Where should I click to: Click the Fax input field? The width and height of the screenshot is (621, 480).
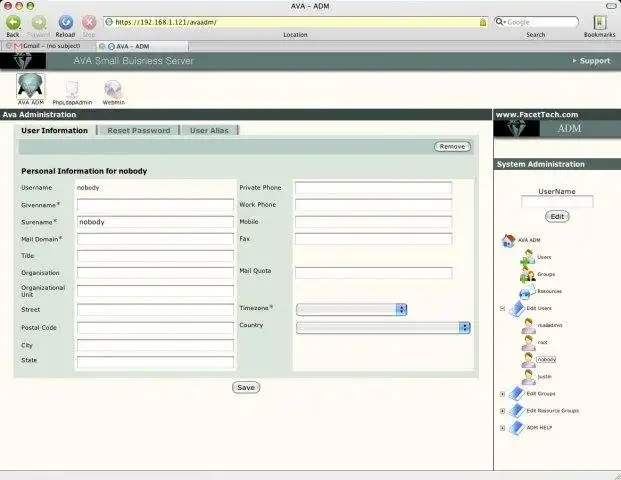coord(373,239)
